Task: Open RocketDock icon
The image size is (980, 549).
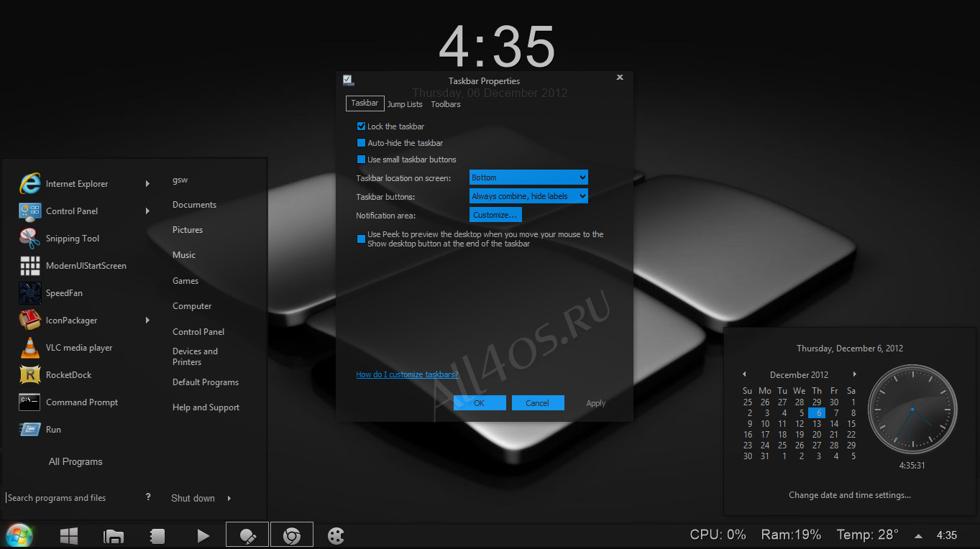Action: coord(29,375)
